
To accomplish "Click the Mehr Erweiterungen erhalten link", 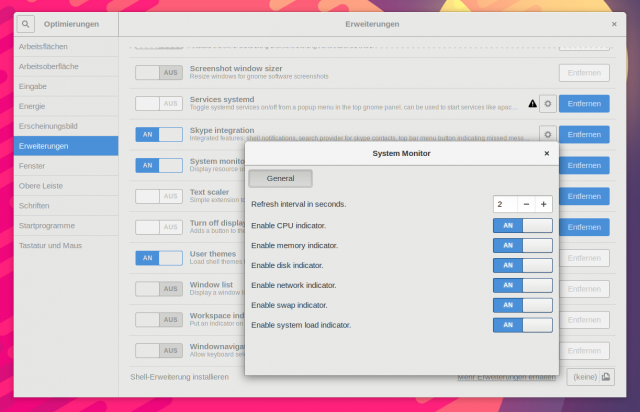I will 506,377.
